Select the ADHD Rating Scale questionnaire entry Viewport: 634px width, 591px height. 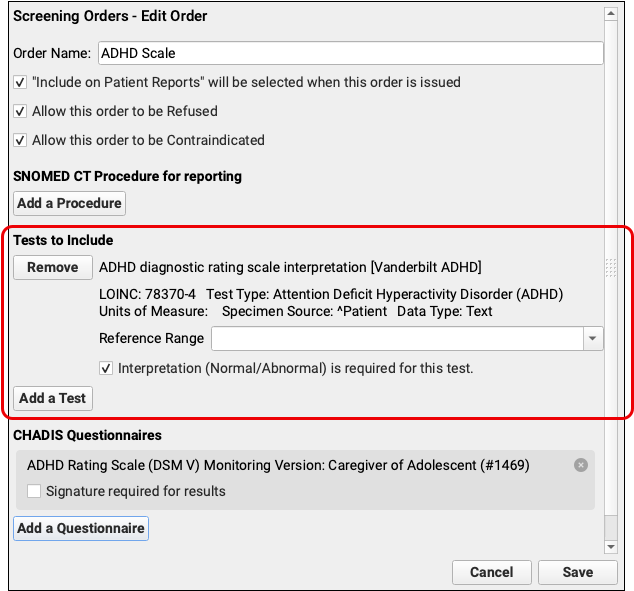pos(278,465)
